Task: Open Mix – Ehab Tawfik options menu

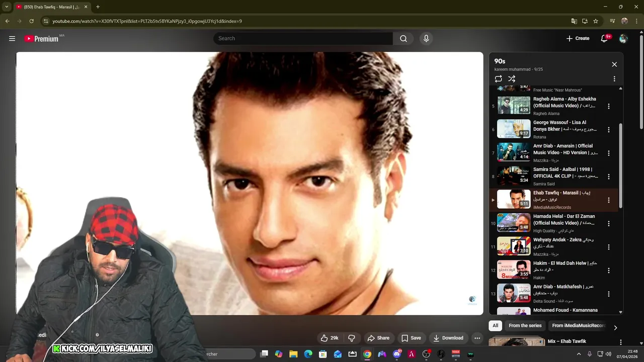Action: [x=621, y=342]
